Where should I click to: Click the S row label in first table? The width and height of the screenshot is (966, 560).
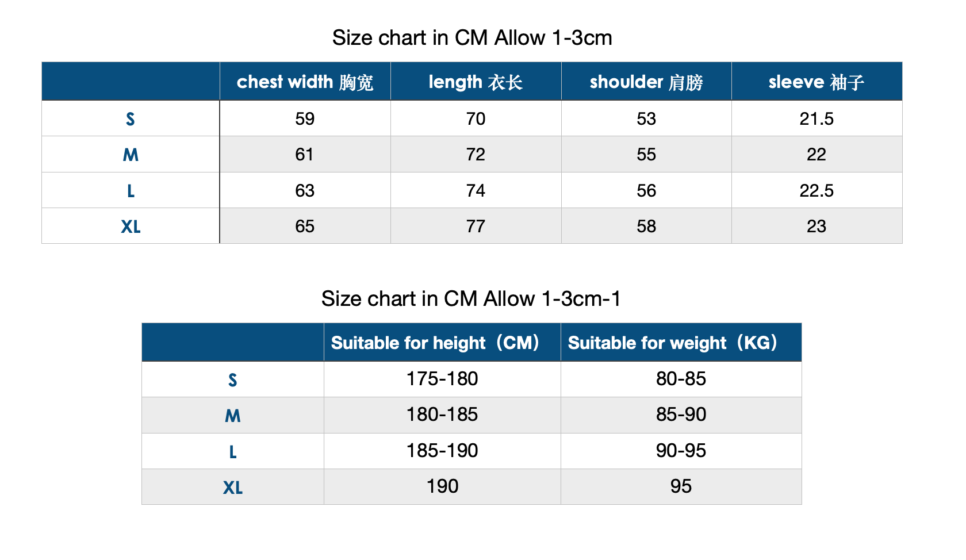point(131,119)
